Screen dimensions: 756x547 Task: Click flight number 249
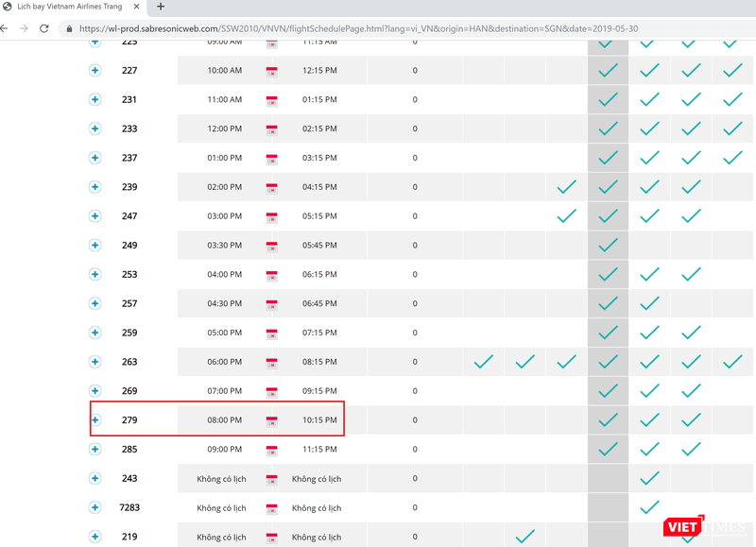tap(129, 246)
